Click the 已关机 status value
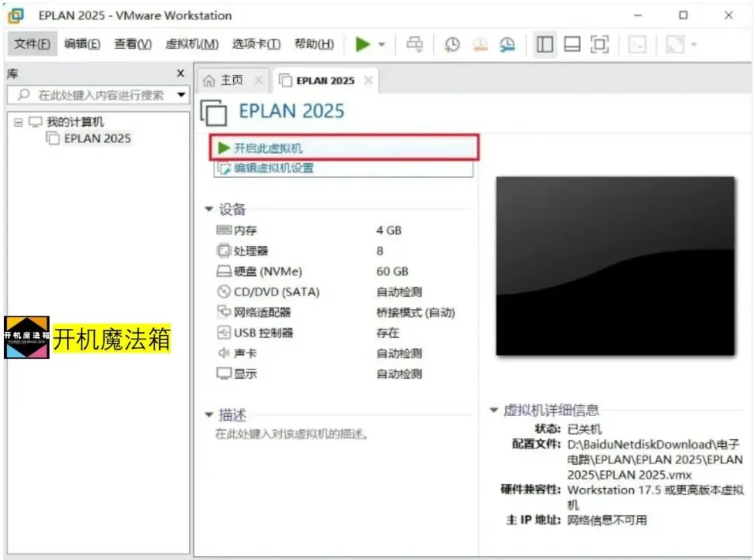 coord(584,429)
